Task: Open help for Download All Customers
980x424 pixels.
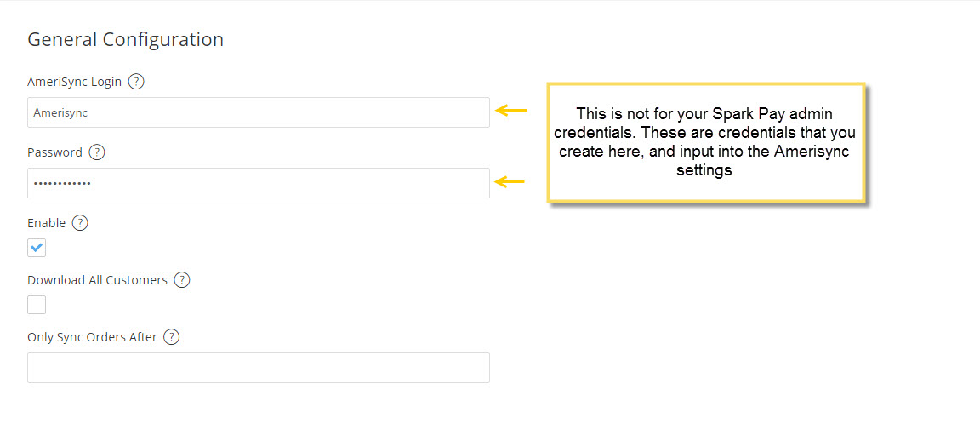Action: point(181,280)
